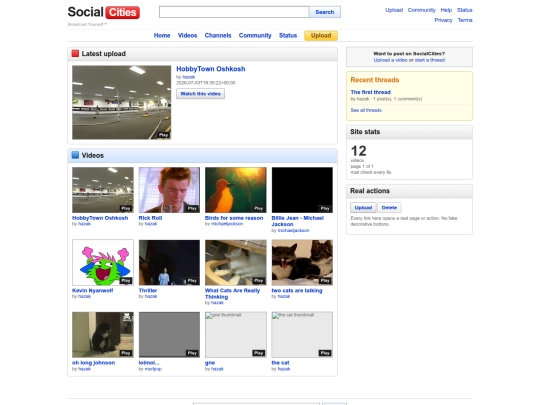The image size is (540, 405).
Task: Play the Rick Roll video thumbnail
Action: (x=169, y=190)
